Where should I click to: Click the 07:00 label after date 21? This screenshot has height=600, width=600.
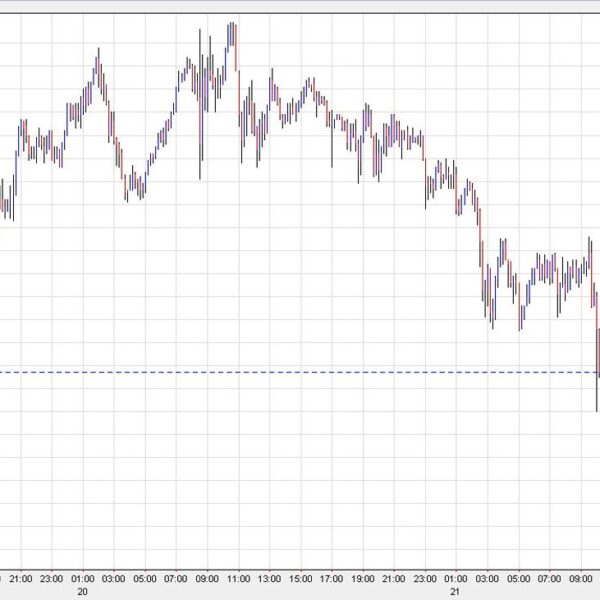point(550,579)
